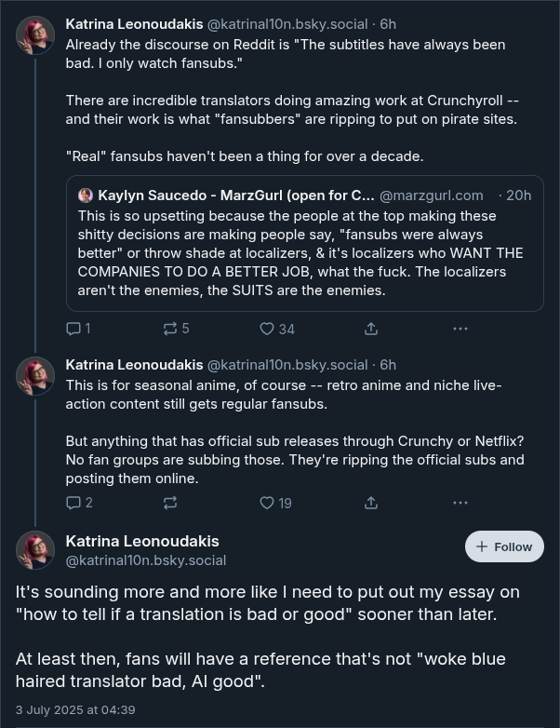Image resolution: width=560 pixels, height=728 pixels.
Task: Follow Katrina Leonoudakis
Action: click(504, 546)
